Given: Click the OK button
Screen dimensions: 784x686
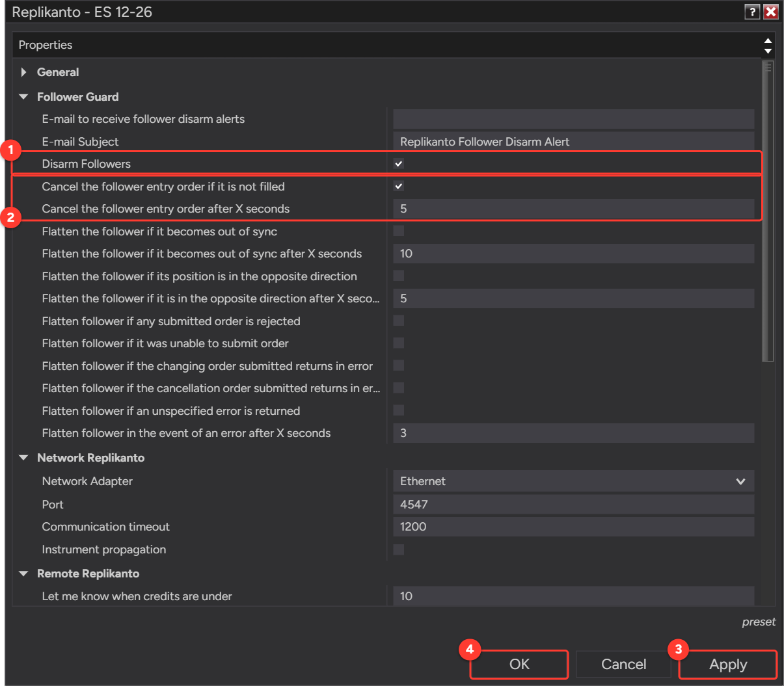Looking at the screenshot, I should click(519, 665).
